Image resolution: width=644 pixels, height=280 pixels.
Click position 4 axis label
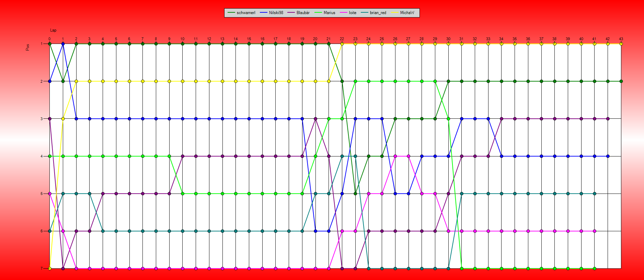pos(42,156)
